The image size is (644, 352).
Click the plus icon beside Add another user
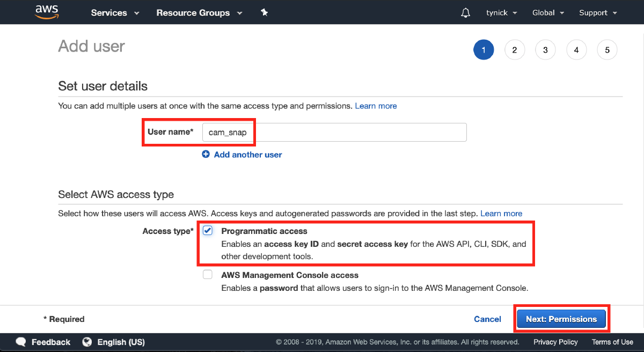[x=206, y=155]
